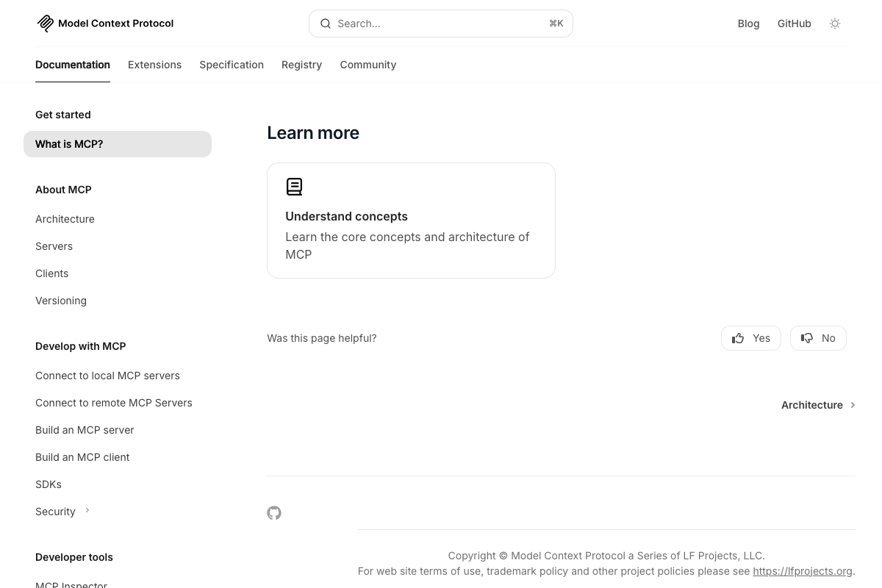Click the arrow icon beside Architecture link
This screenshot has width=882, height=588.
point(853,405)
